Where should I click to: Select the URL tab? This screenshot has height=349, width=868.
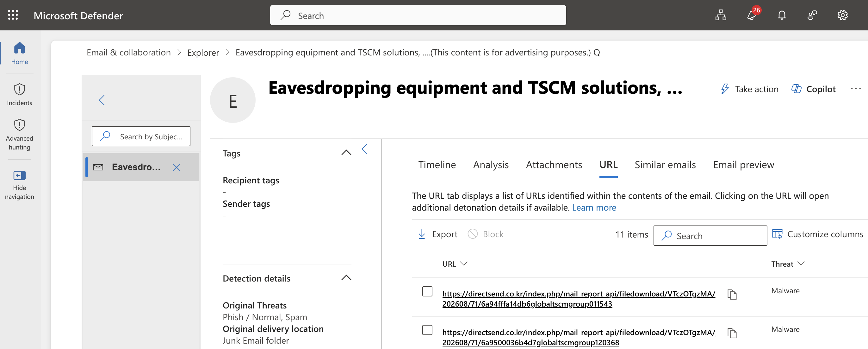tap(608, 165)
